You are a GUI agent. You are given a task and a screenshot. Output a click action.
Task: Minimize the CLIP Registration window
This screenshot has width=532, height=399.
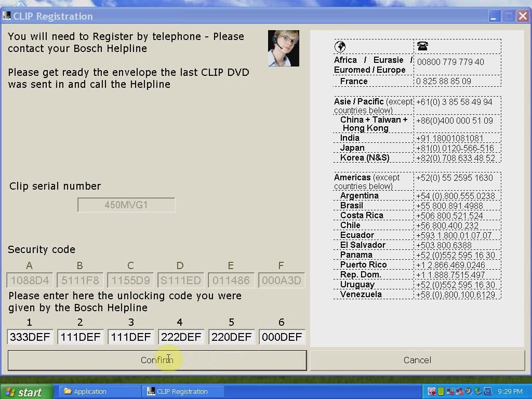click(x=495, y=16)
